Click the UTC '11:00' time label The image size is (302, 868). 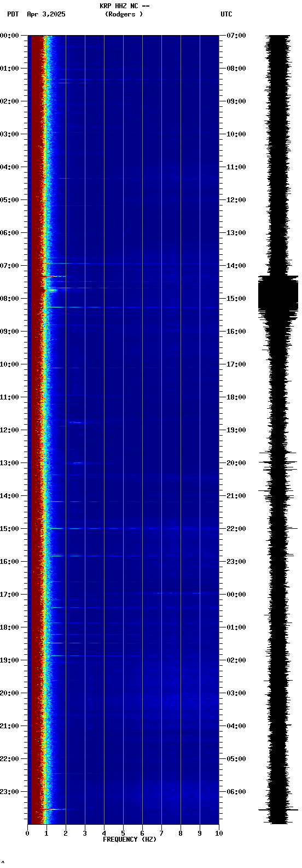236,167
